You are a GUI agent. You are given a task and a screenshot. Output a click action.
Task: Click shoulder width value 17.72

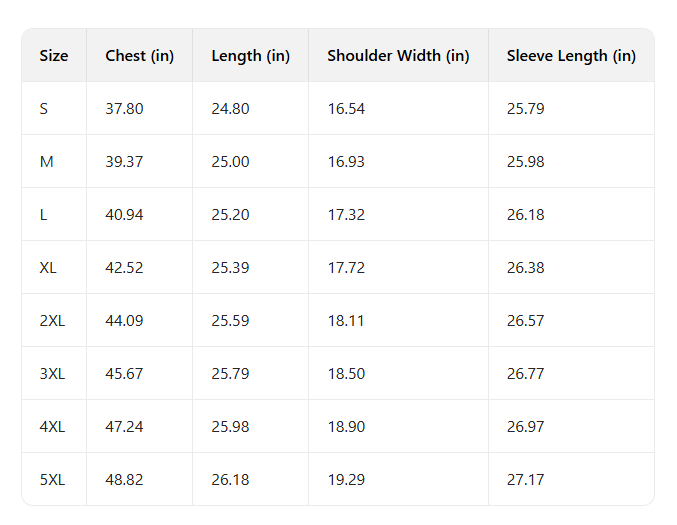click(346, 268)
